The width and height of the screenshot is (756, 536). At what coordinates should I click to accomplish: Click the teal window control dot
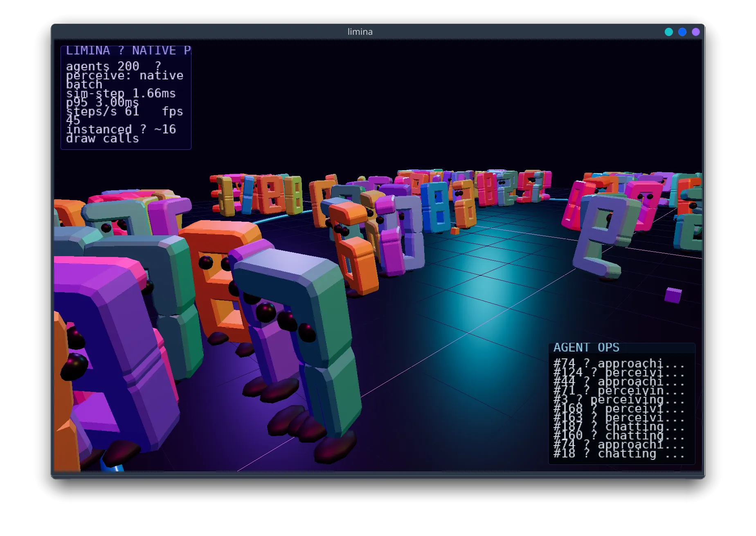[669, 32]
